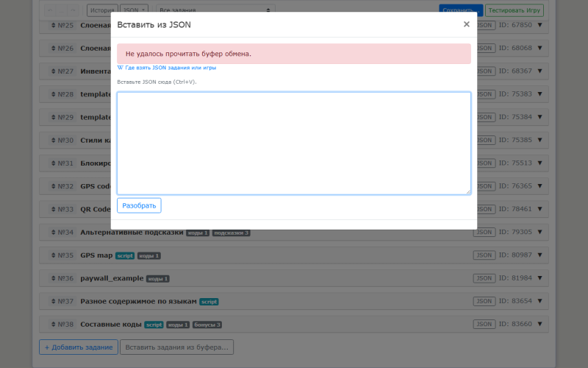Expand task with ID 68068

pyautogui.click(x=540, y=48)
